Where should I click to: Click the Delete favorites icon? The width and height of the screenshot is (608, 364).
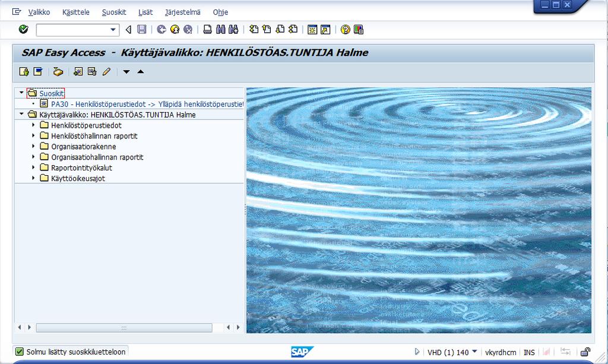[x=92, y=72]
